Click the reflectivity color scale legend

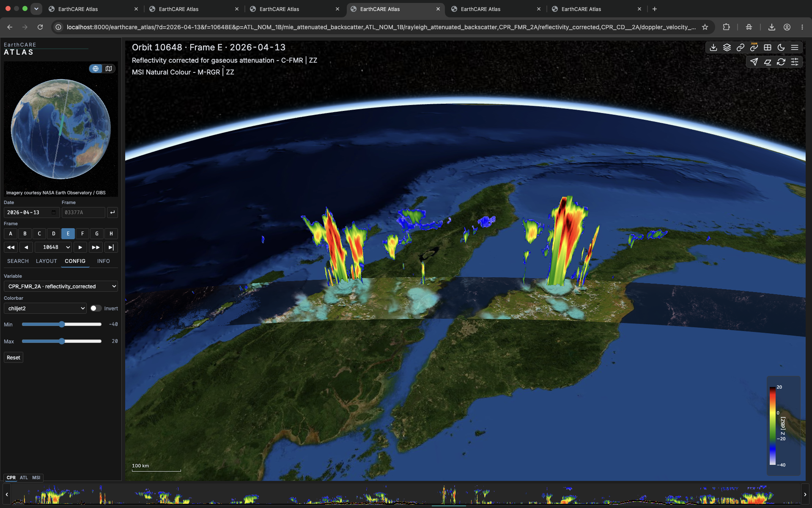tap(783, 425)
